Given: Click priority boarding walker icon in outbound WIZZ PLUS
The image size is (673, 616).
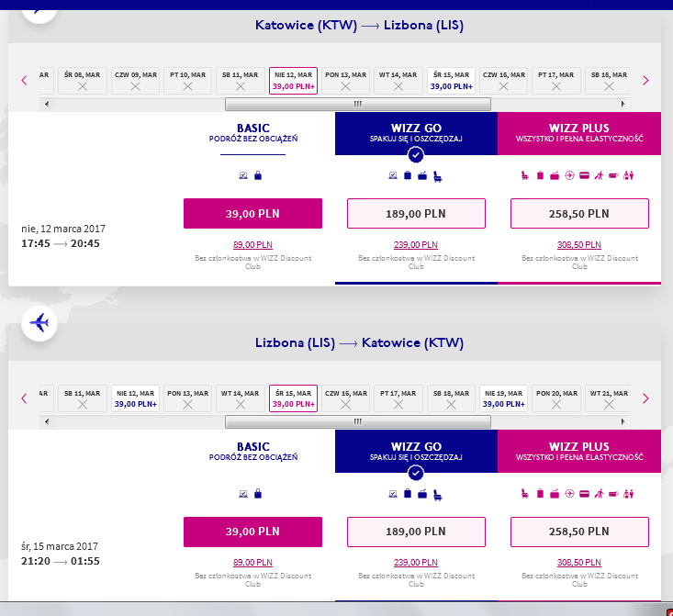Looking at the screenshot, I should (x=599, y=175).
